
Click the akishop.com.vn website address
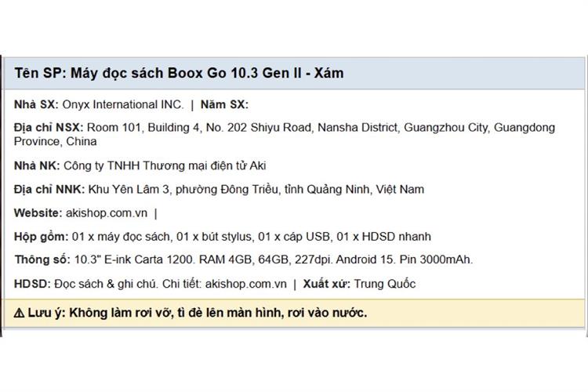107,213
